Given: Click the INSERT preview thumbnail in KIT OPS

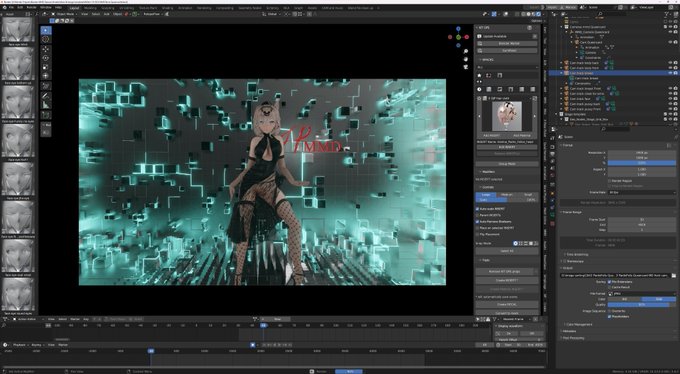Looking at the screenshot, I should [507, 116].
